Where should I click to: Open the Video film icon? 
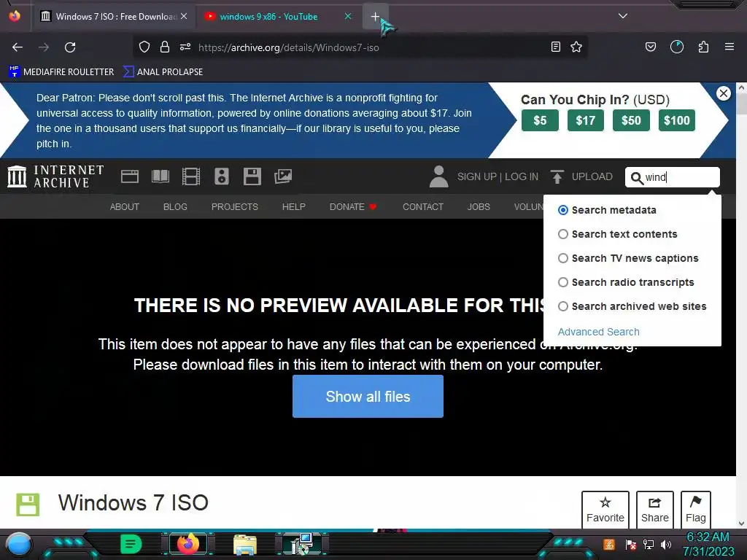point(191,176)
